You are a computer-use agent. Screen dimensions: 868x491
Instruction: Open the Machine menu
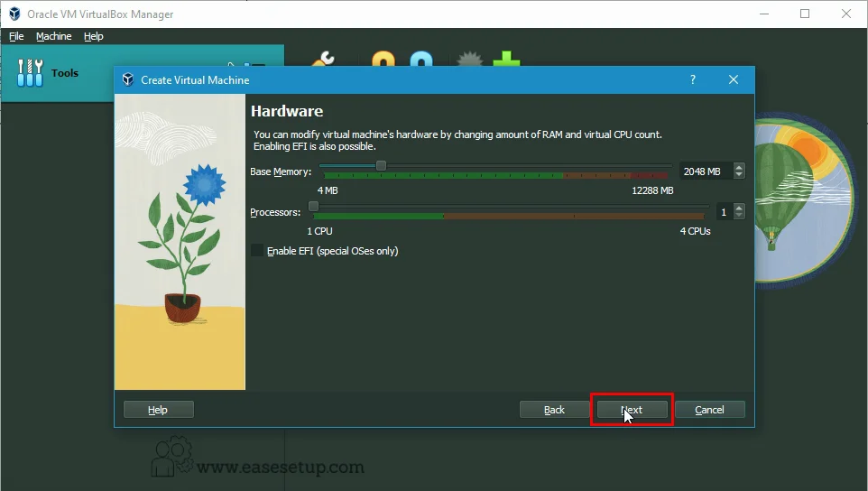point(54,36)
